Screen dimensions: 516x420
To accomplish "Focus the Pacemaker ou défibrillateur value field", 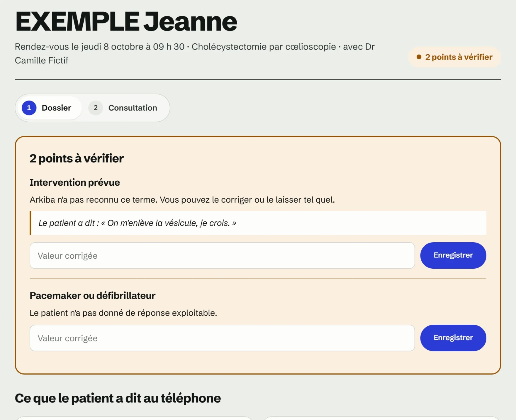I will tap(222, 338).
